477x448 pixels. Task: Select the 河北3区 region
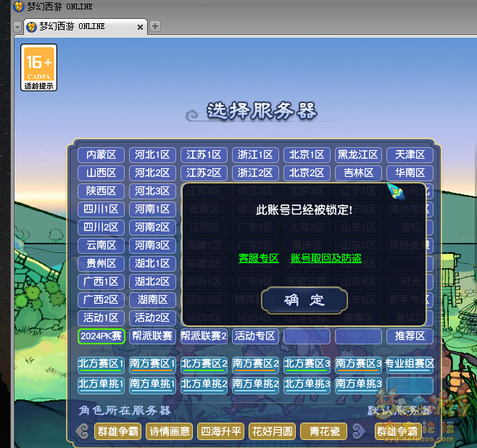(x=152, y=191)
